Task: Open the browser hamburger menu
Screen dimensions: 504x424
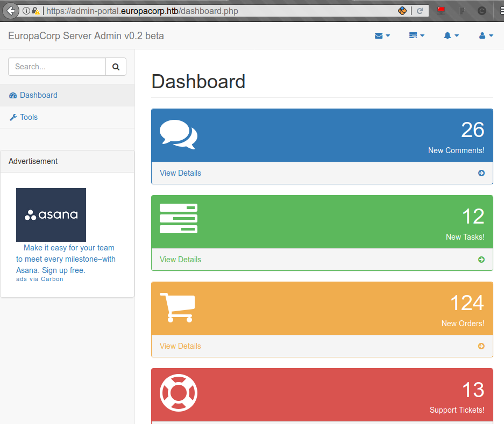Action: 501,11
